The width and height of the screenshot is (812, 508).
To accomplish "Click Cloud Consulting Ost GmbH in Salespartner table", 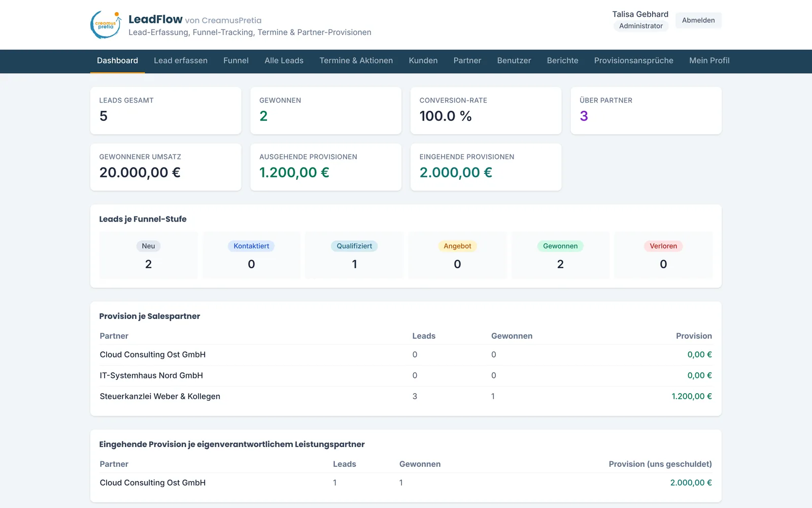I will click(x=153, y=355).
